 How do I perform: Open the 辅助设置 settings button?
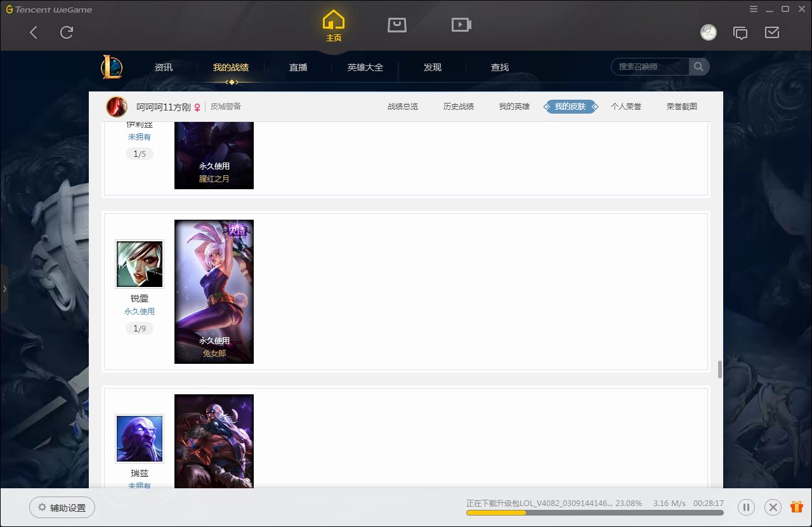coord(62,507)
